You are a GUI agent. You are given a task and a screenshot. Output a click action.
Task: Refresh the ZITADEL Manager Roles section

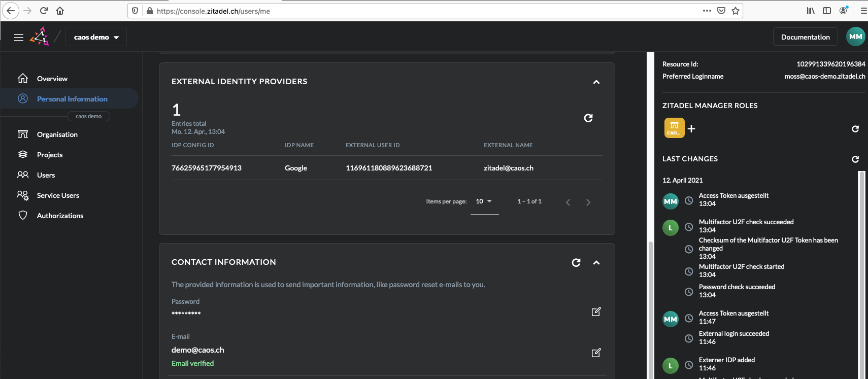(855, 129)
